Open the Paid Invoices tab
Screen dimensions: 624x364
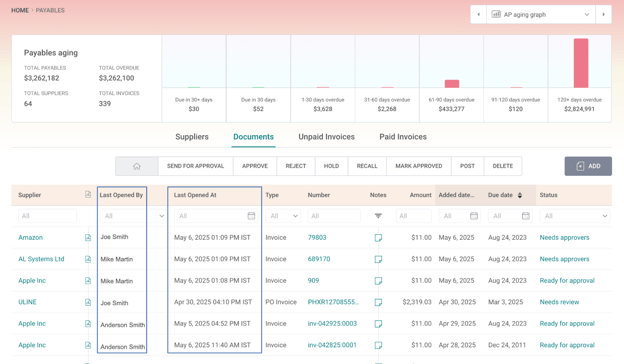coord(403,137)
